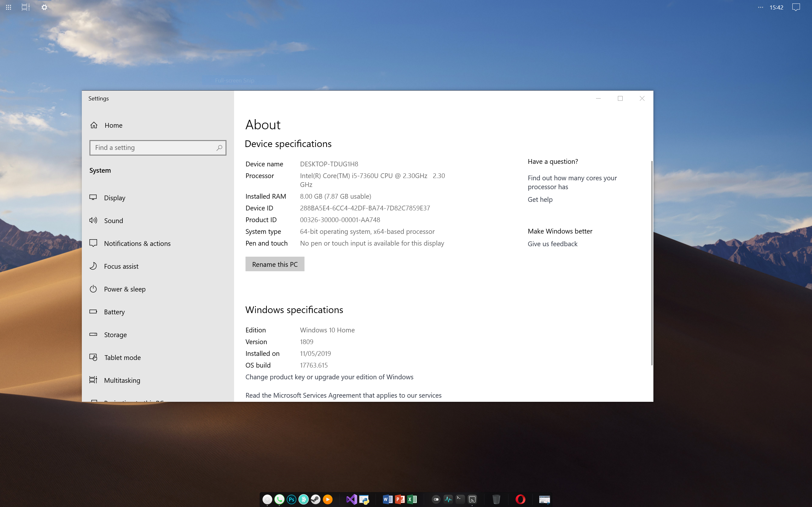
Task: Open the terminal icon in the dock
Action: click(x=460, y=499)
